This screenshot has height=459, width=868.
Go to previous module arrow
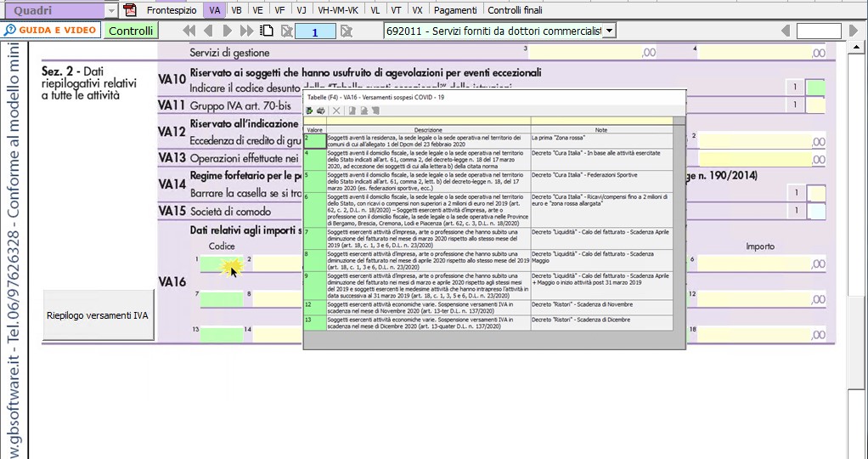pyautogui.click(x=208, y=31)
